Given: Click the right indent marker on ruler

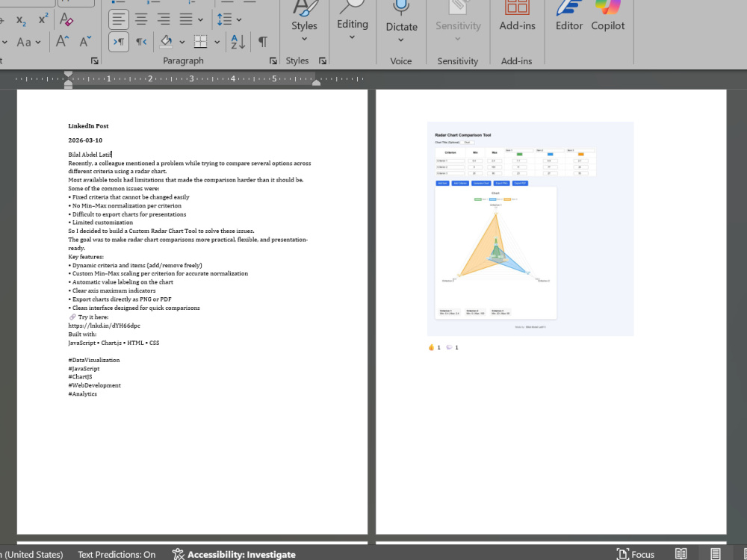Looking at the screenshot, I should pyautogui.click(x=316, y=84).
